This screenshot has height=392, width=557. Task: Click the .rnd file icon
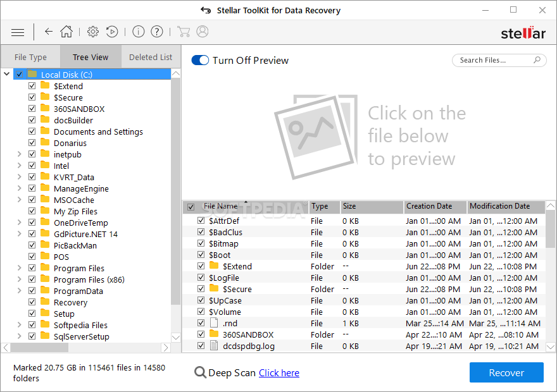214,323
